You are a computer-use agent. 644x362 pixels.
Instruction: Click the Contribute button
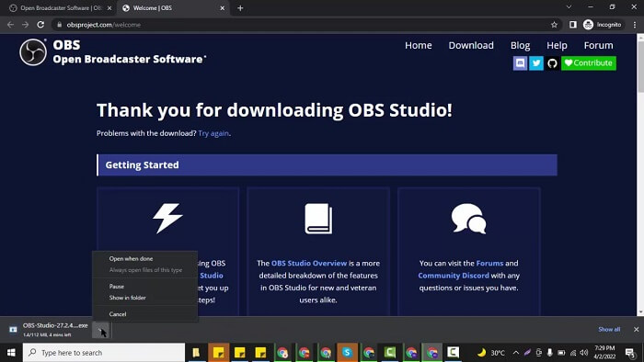tap(589, 63)
